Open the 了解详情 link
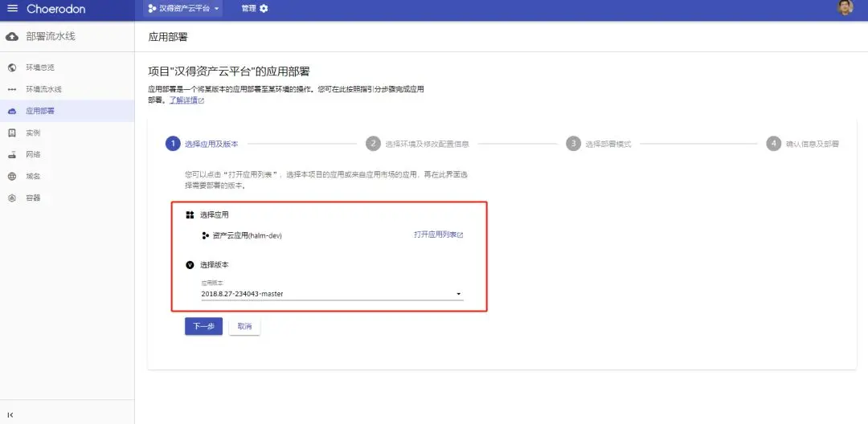The width and height of the screenshot is (868, 424). [186, 100]
